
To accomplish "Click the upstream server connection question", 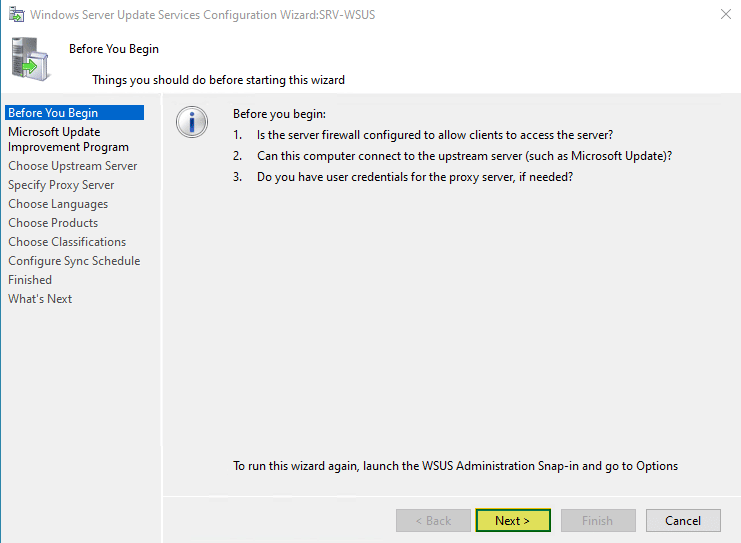I will pos(464,156).
